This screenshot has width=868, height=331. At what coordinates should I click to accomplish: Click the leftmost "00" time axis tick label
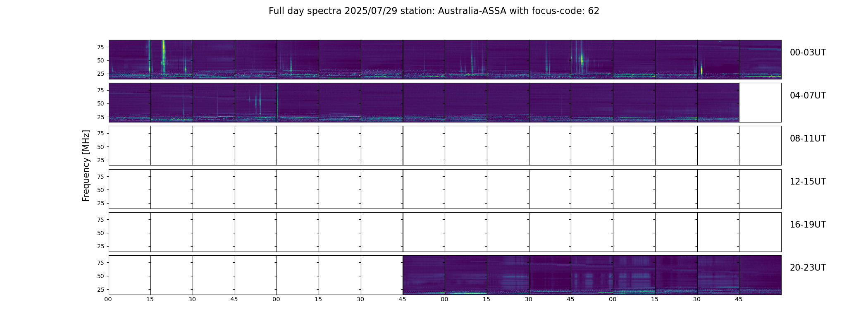[x=108, y=299]
